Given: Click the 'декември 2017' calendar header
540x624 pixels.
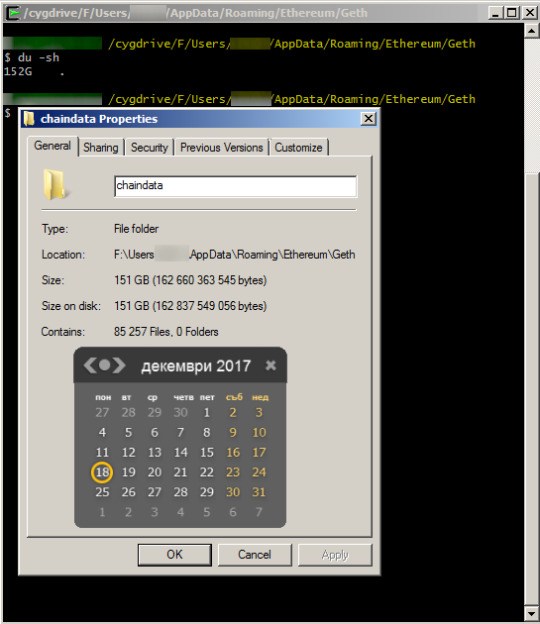Looking at the screenshot, I should pyautogui.click(x=196, y=366).
